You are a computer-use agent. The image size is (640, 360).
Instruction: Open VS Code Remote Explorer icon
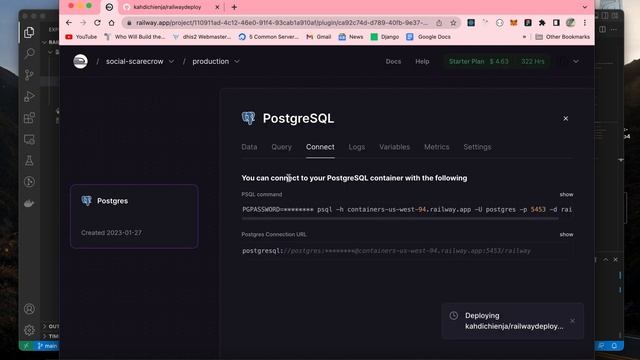pos(29,140)
